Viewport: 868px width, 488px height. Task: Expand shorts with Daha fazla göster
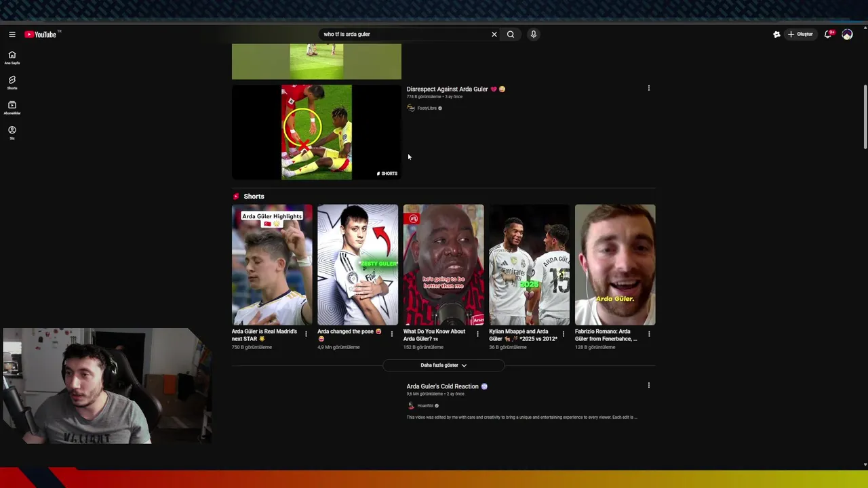443,365
